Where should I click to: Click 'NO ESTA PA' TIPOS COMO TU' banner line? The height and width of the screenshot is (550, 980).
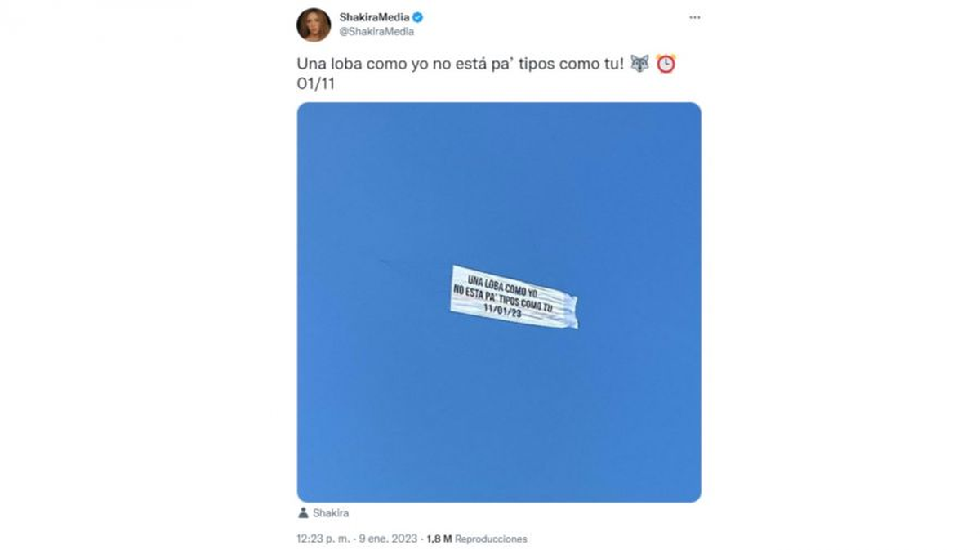point(503,299)
